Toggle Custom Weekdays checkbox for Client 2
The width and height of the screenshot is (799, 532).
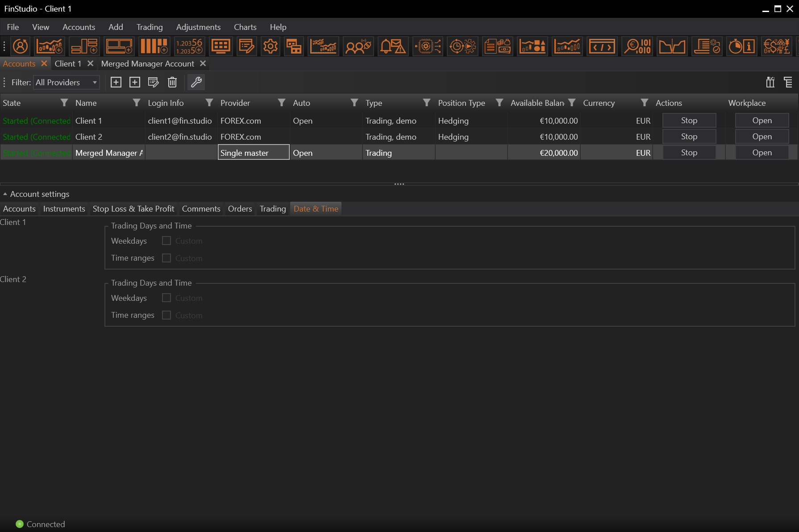click(x=166, y=298)
